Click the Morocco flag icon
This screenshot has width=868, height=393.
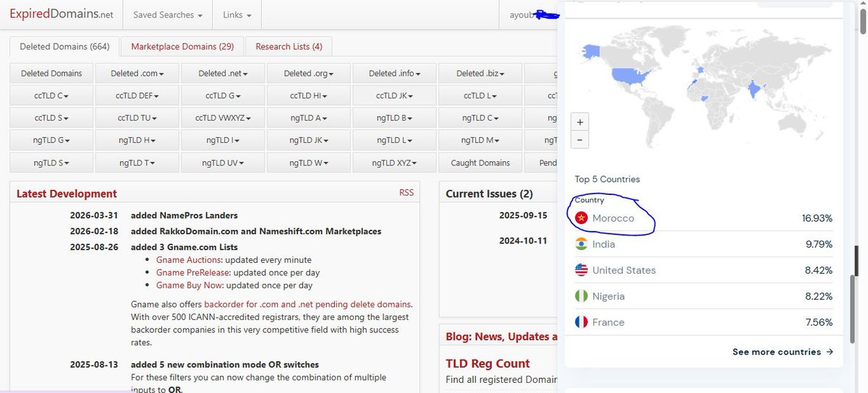pos(581,218)
